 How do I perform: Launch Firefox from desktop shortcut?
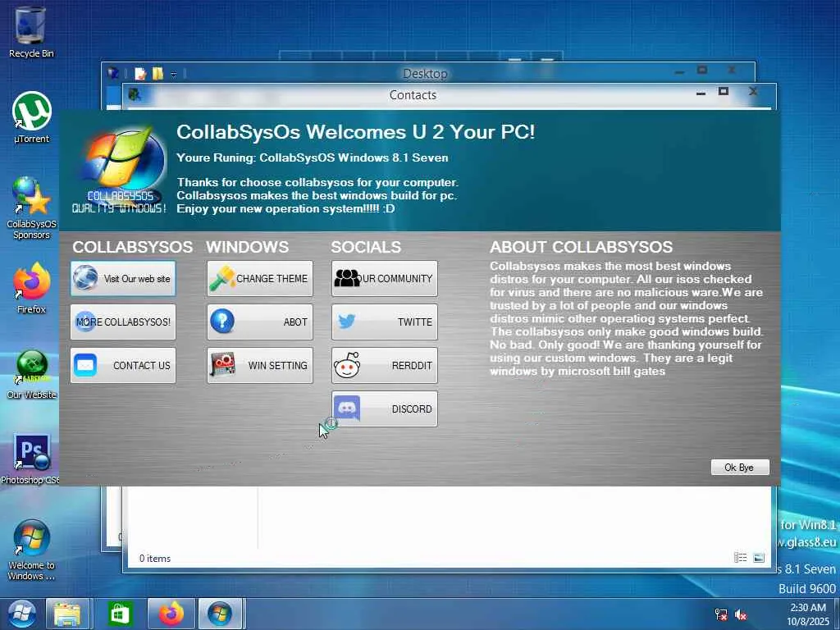(32, 288)
